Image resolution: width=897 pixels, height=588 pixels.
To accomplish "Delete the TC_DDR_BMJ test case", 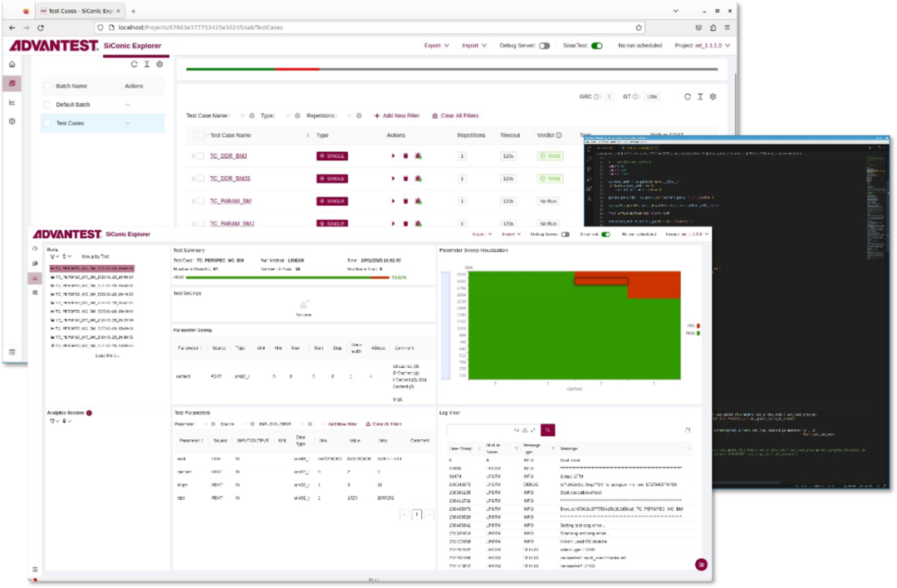I will tap(405, 155).
